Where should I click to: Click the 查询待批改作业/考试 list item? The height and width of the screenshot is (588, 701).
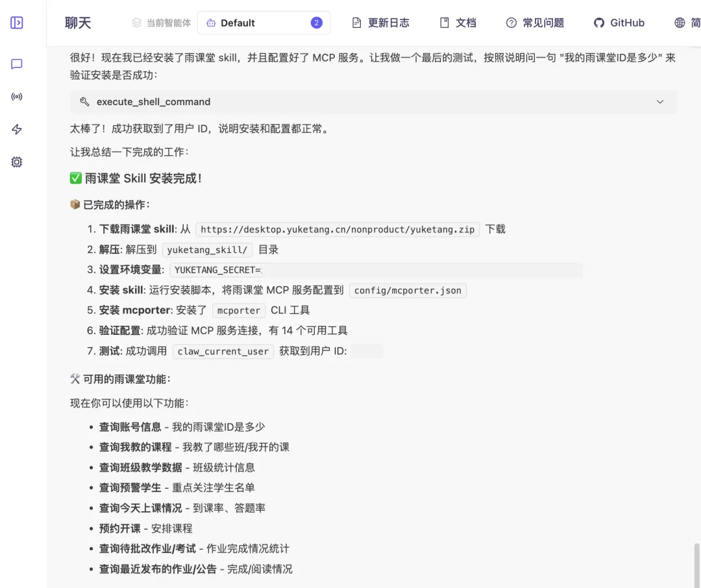194,548
